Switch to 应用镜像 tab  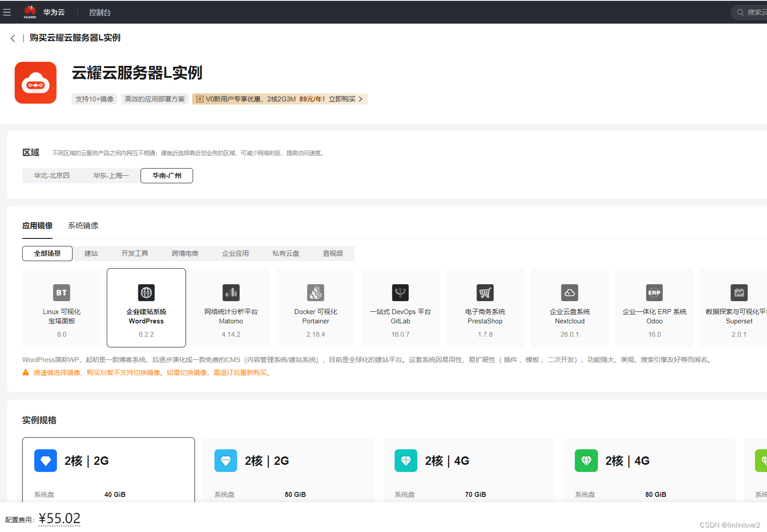(37, 226)
